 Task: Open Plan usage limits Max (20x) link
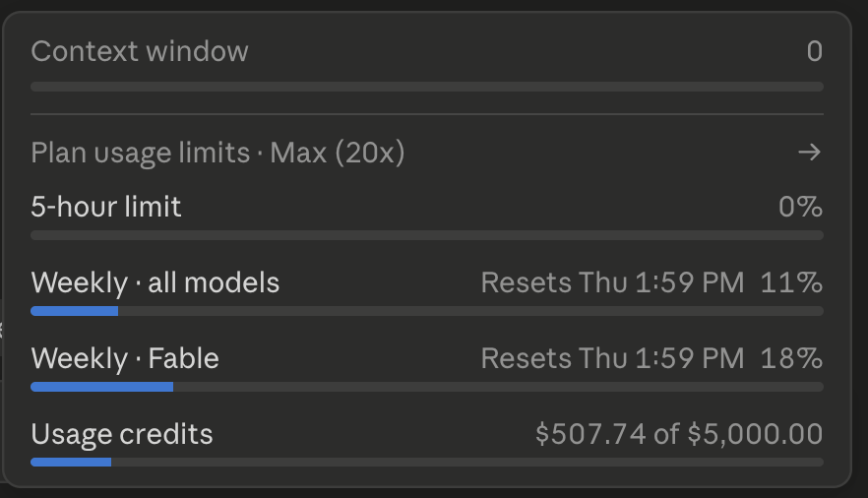(x=217, y=153)
